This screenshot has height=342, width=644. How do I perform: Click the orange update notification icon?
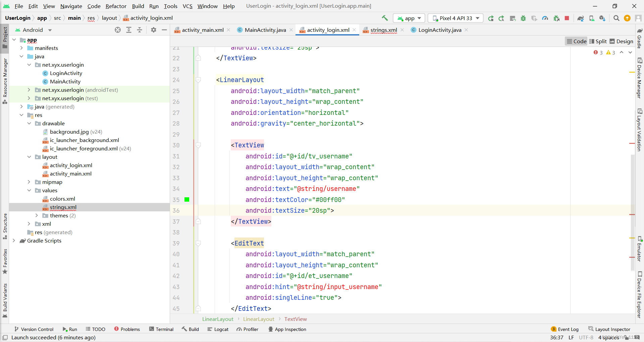tap(627, 18)
